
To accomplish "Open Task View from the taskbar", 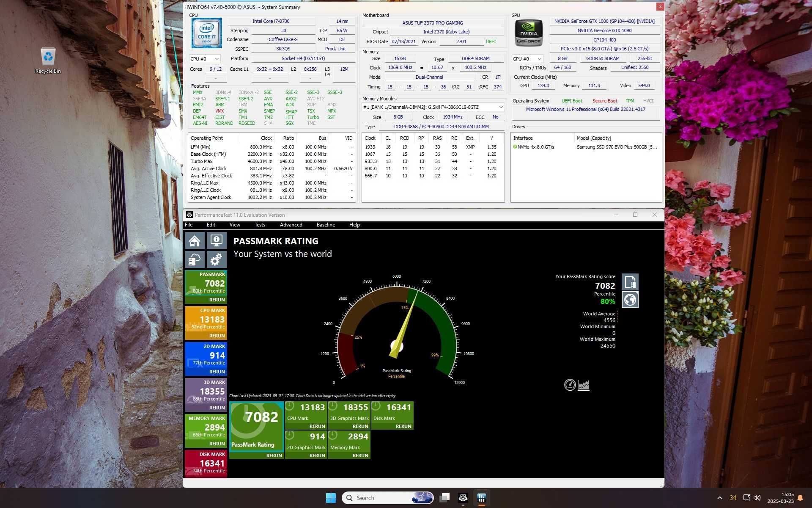I will 444,498.
